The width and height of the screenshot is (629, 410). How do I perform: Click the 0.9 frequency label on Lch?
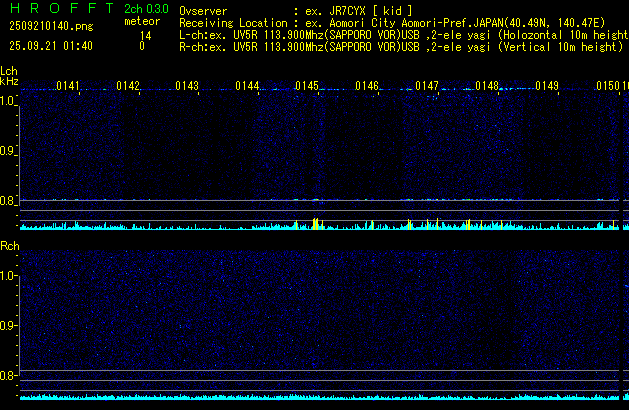coord(8,151)
